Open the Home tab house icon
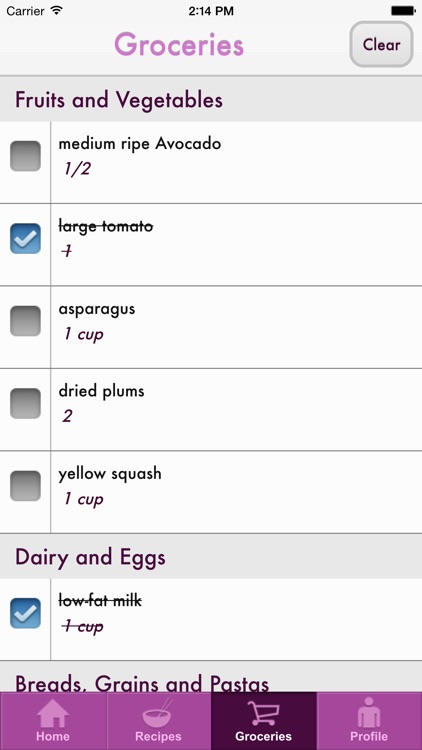Image resolution: width=422 pixels, height=750 pixels. click(x=53, y=720)
